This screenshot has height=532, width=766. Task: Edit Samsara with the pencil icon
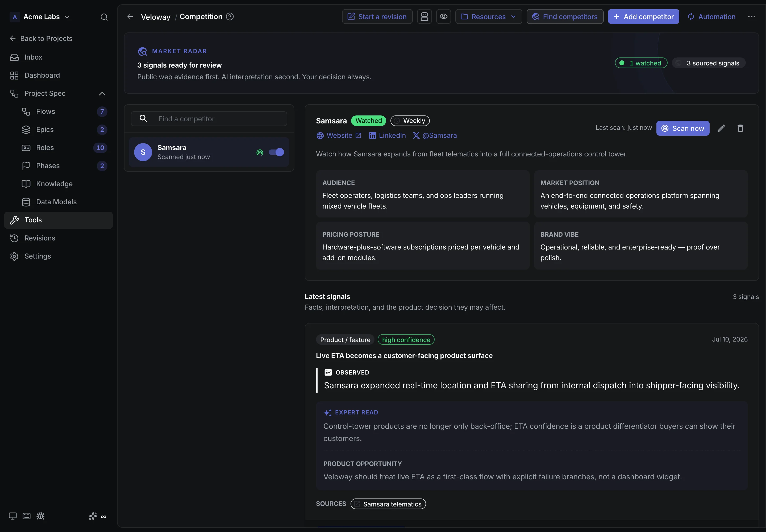click(721, 128)
